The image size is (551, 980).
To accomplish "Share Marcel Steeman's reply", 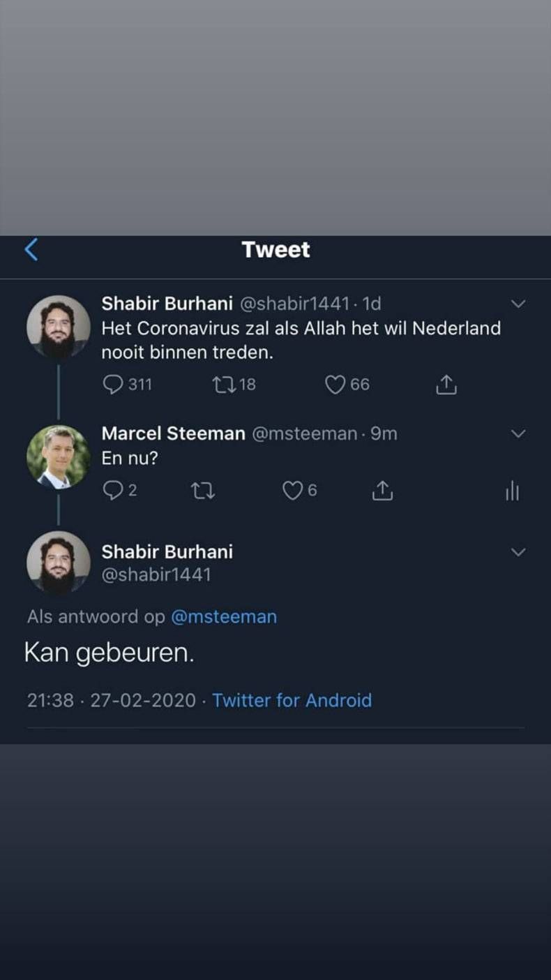I will pyautogui.click(x=382, y=491).
